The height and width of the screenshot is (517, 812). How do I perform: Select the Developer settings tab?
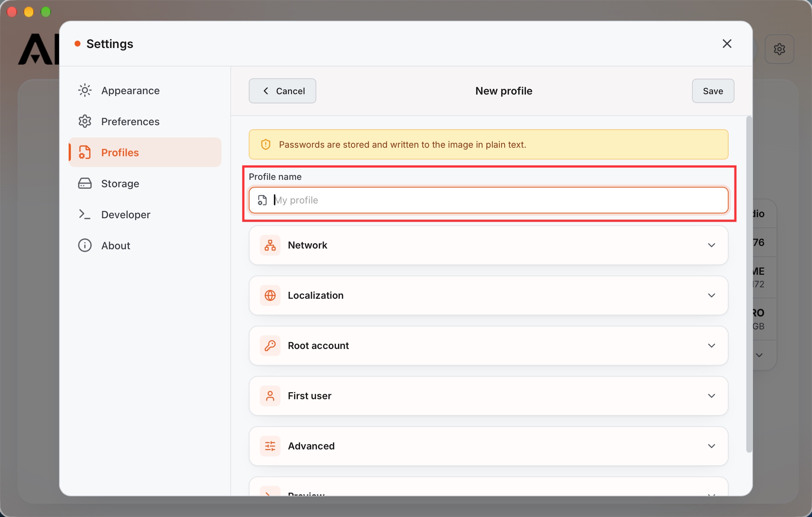145,215
